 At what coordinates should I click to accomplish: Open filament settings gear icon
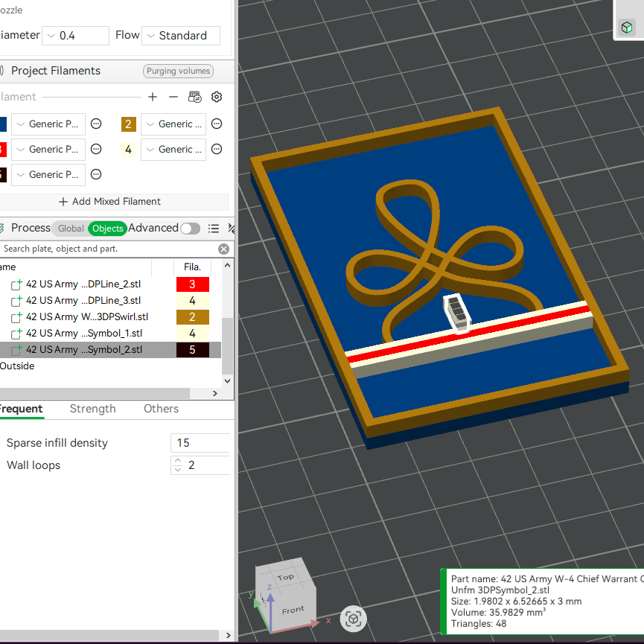(x=217, y=97)
